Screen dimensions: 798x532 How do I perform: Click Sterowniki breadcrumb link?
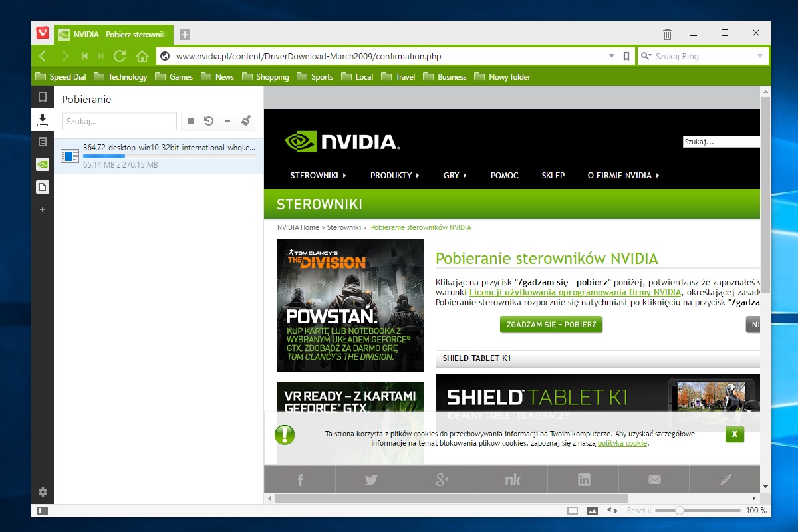(344, 227)
